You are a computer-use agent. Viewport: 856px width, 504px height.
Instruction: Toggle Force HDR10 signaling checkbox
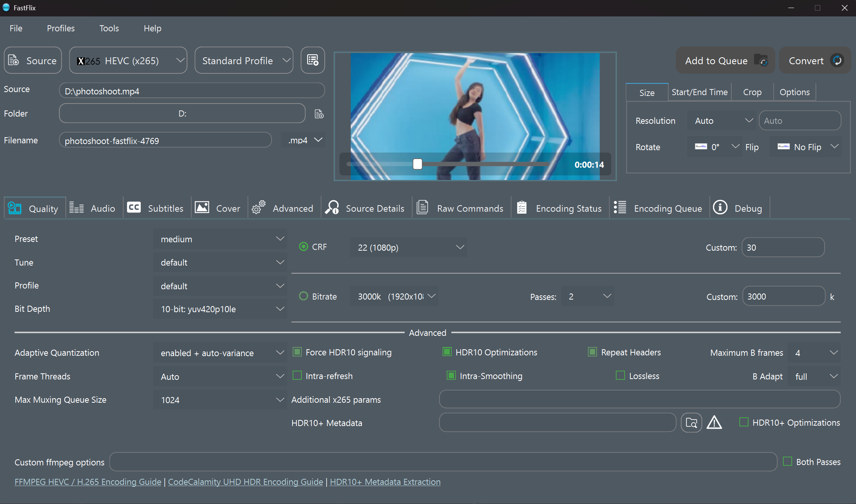[297, 352]
